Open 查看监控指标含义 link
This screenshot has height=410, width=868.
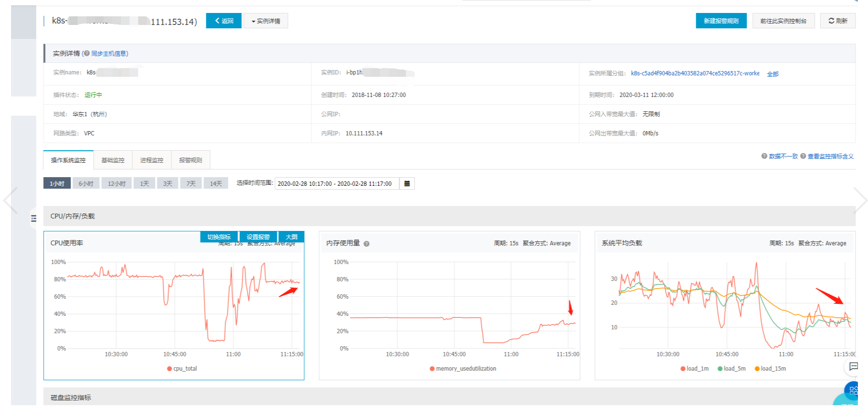tap(831, 156)
